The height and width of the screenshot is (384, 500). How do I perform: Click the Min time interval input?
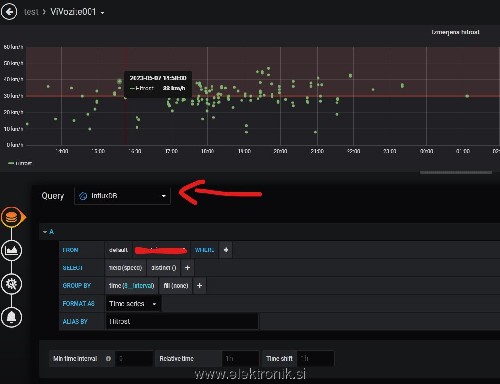(134, 359)
